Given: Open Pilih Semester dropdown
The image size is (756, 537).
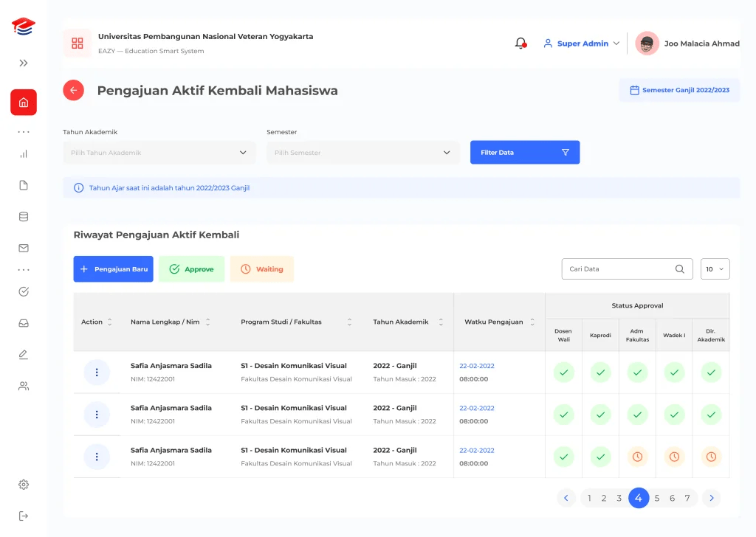Looking at the screenshot, I should [x=362, y=153].
